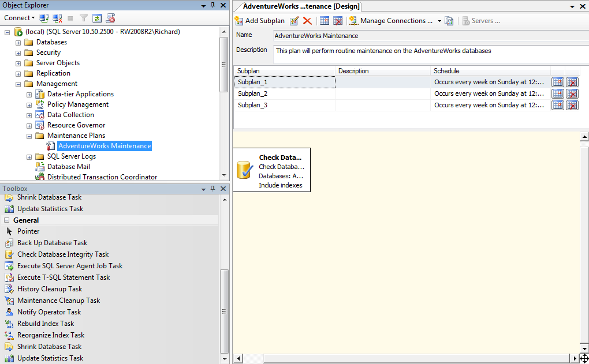Edit schedule for Subplan_2 row
This screenshot has width=589, height=364.
click(x=558, y=94)
